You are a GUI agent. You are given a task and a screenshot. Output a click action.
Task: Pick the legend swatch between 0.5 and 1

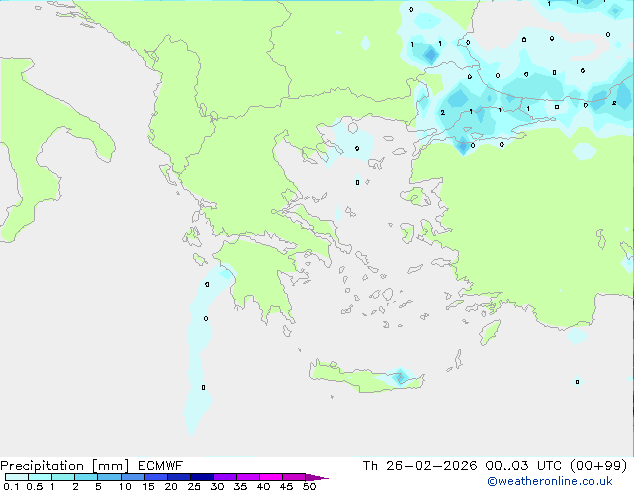40,477
